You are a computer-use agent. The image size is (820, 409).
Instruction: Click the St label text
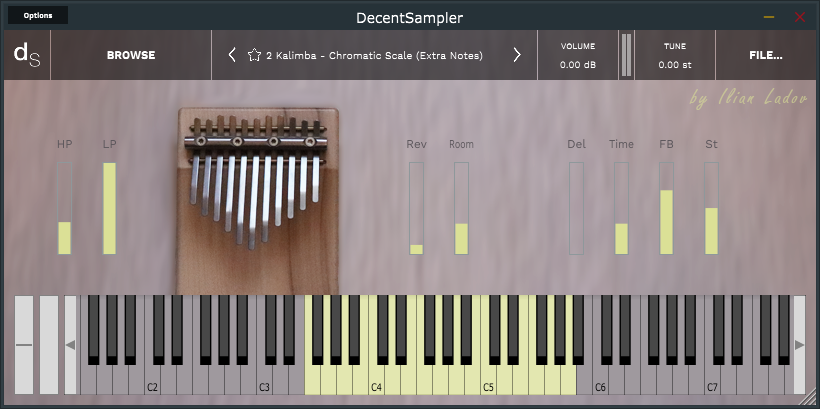tap(711, 144)
